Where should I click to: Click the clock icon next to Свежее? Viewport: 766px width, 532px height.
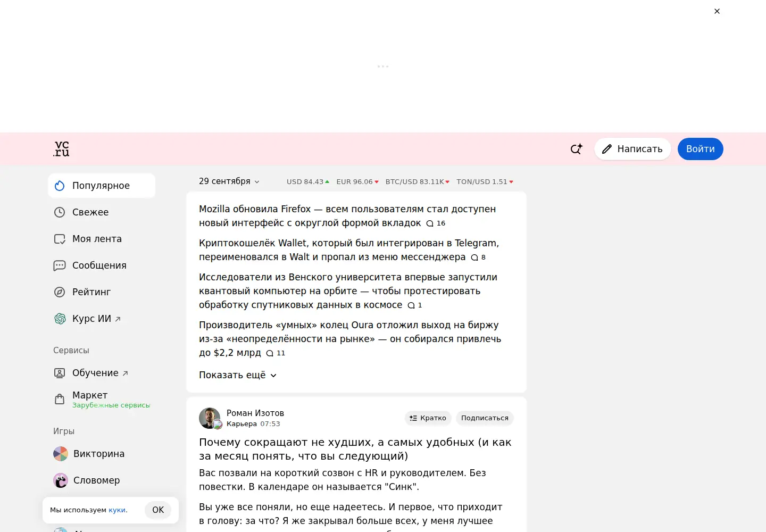click(60, 212)
